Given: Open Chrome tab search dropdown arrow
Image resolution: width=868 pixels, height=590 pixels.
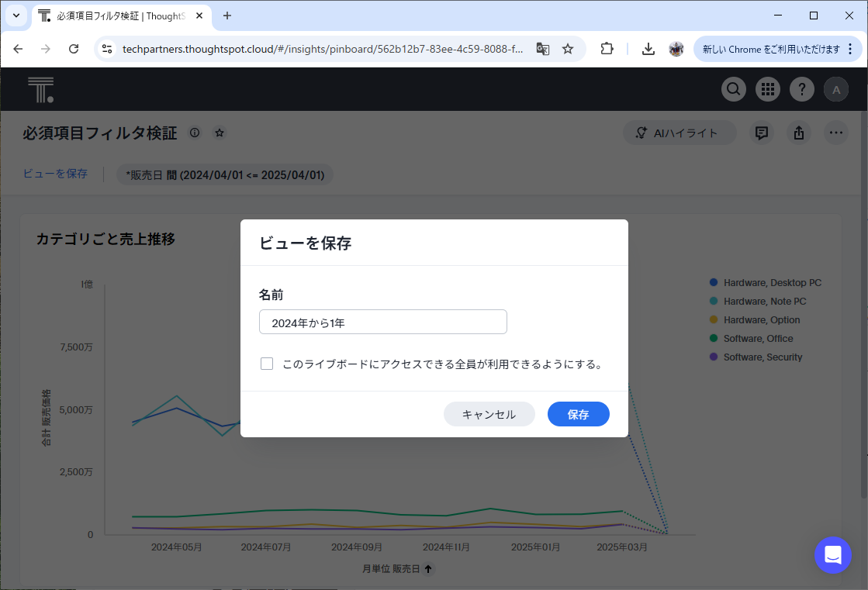Looking at the screenshot, I should (16, 16).
